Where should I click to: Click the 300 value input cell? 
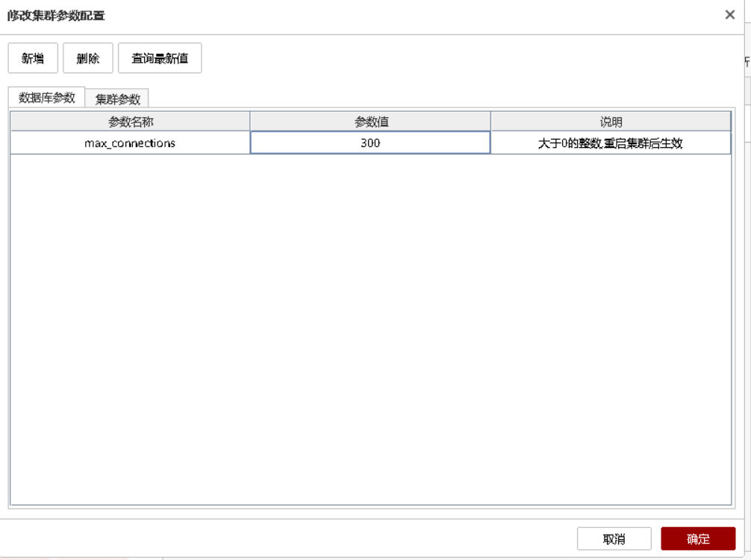coord(370,143)
